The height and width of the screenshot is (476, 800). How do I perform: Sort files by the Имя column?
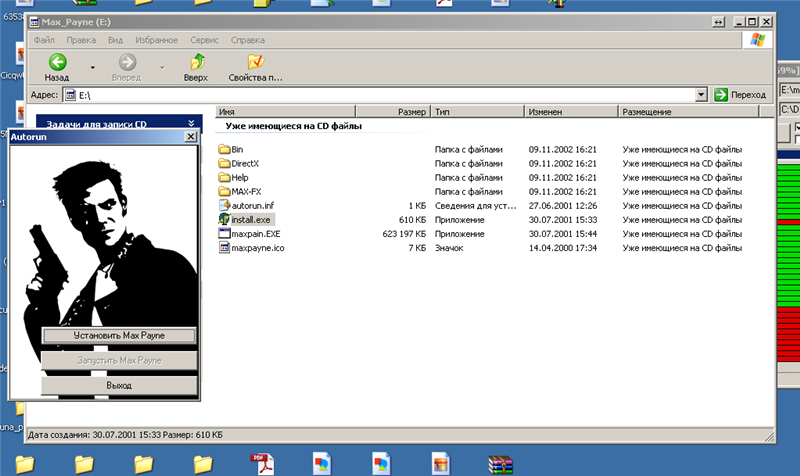(285, 112)
